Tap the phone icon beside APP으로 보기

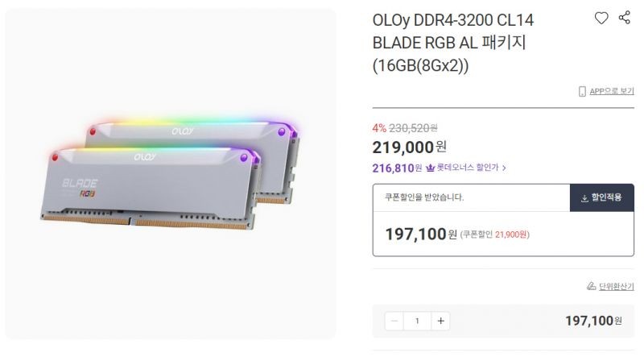pos(582,91)
